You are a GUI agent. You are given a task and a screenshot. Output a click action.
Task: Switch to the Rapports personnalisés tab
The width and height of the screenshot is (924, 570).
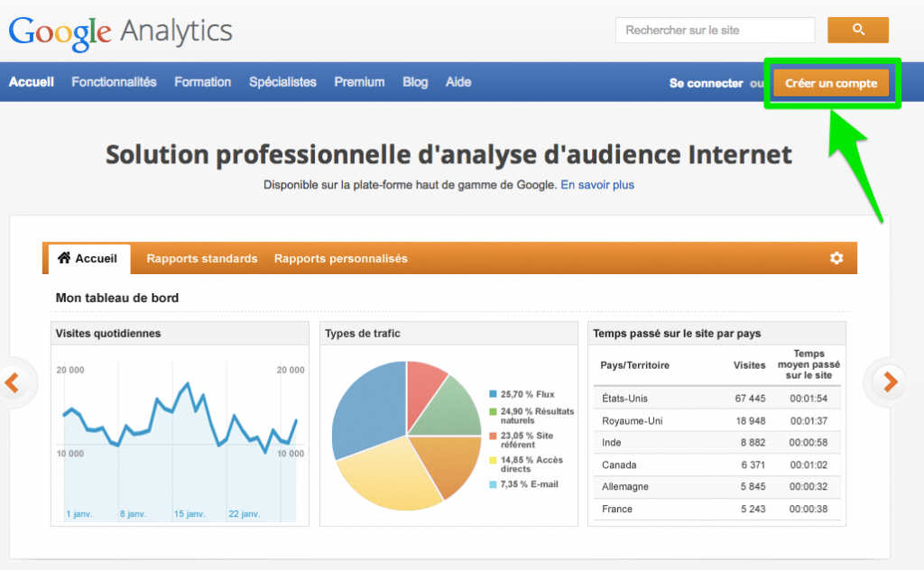(340, 259)
